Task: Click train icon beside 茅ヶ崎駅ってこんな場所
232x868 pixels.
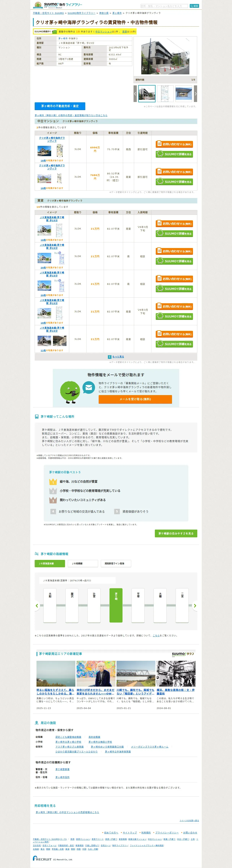Action: pyautogui.click(x=37, y=417)
